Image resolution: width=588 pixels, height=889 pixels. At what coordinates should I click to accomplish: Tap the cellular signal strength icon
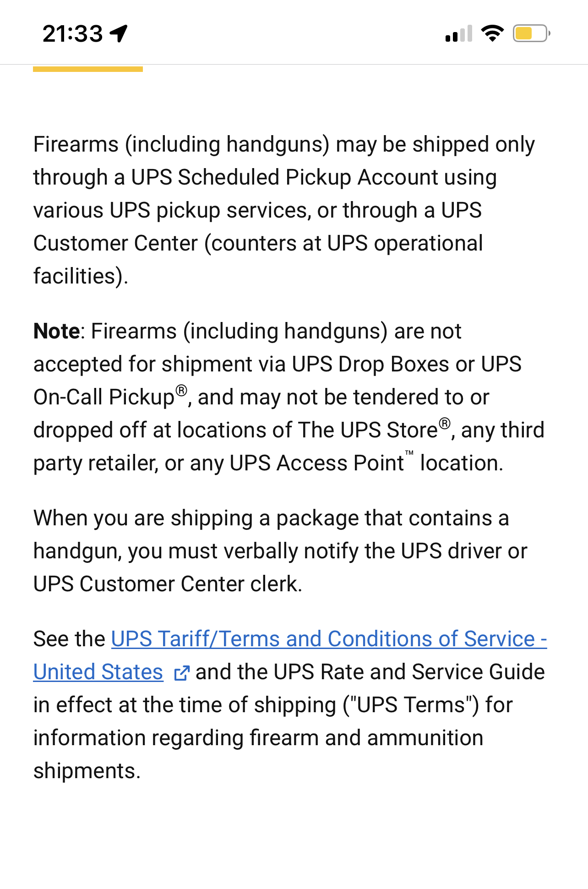tap(458, 34)
